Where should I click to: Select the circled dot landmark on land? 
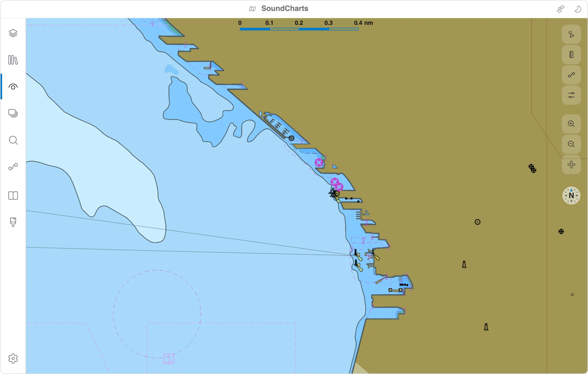[x=477, y=222]
